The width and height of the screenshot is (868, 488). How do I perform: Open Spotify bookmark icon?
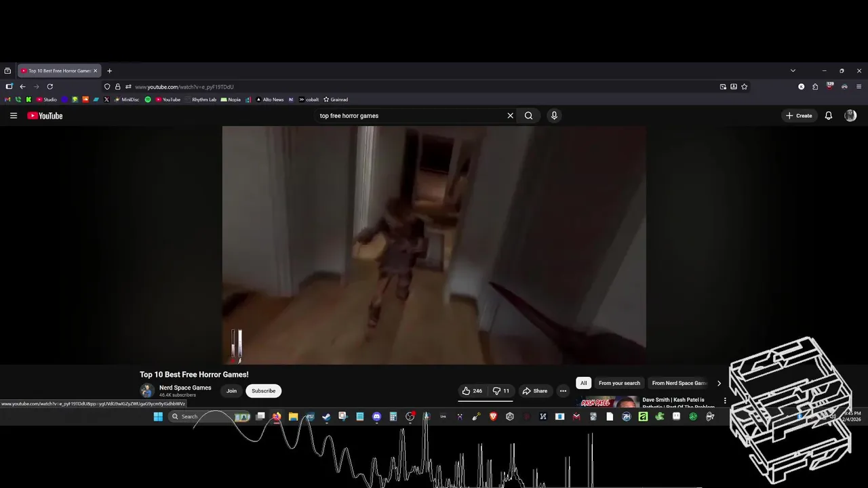click(x=148, y=100)
